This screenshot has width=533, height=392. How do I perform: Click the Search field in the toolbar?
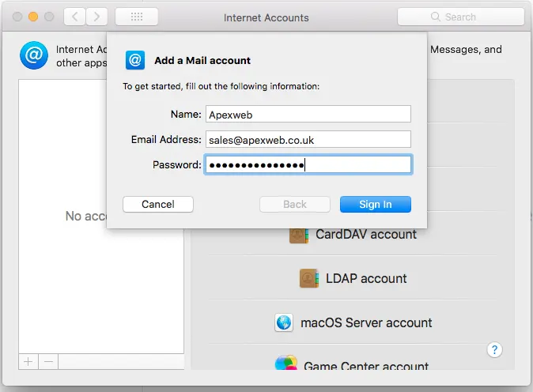pos(460,17)
